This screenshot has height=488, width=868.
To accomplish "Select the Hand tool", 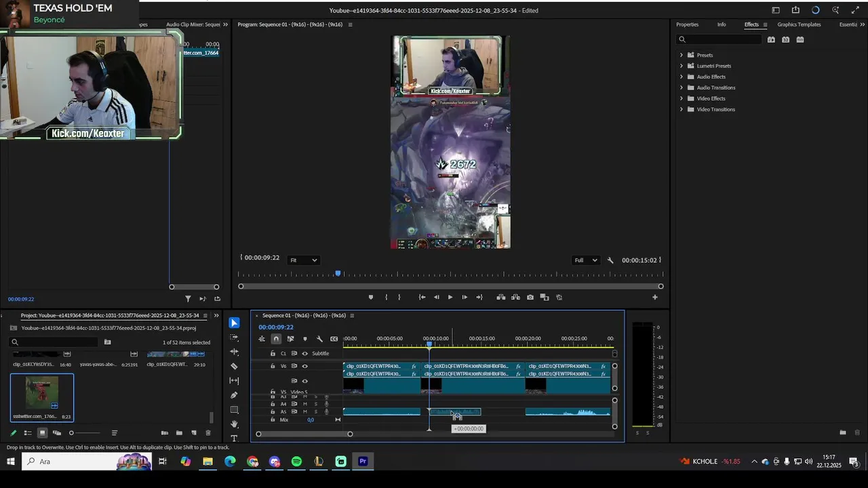I will click(234, 424).
